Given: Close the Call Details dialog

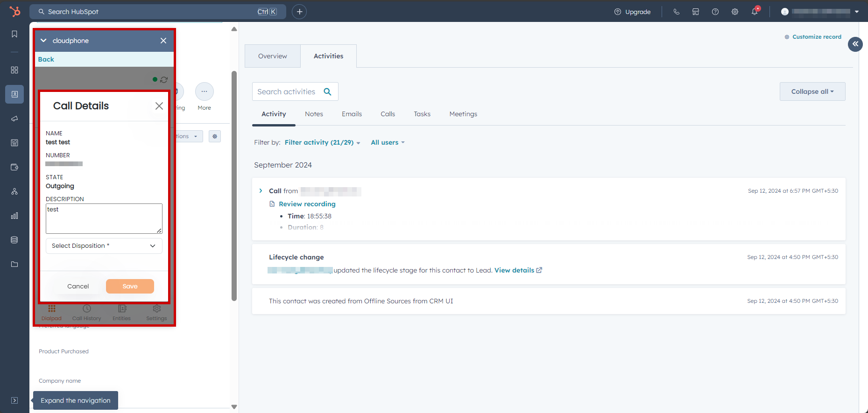Looking at the screenshot, I should (159, 106).
